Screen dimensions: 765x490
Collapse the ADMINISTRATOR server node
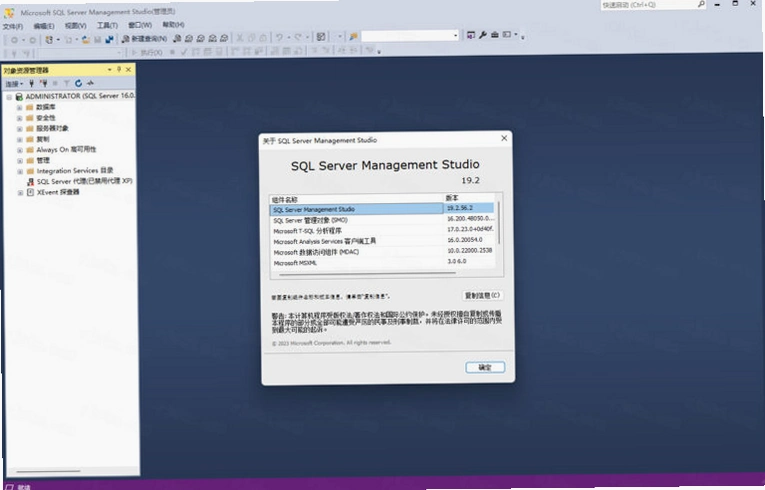[x=9, y=97]
